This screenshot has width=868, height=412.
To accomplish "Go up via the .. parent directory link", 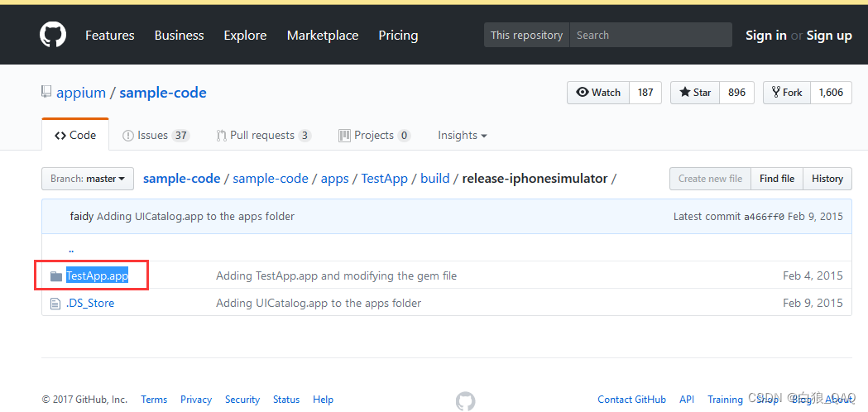I will (x=71, y=250).
